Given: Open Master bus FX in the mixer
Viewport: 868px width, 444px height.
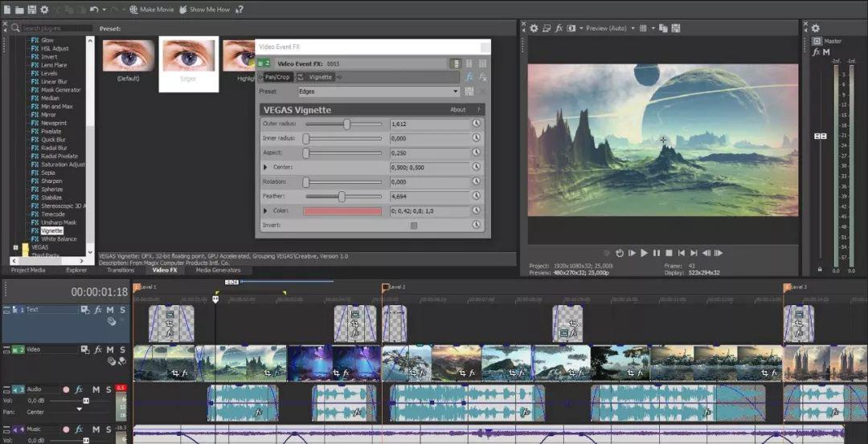Looking at the screenshot, I should 816,52.
